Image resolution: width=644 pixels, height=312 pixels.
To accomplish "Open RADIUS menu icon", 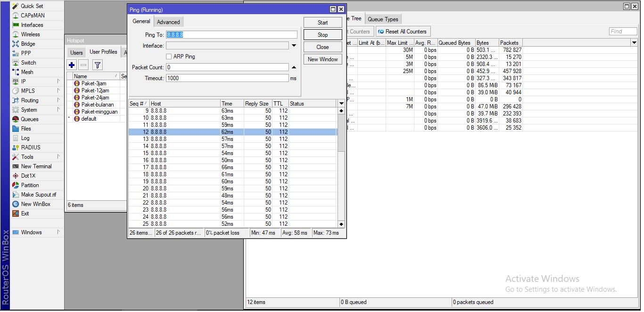I will (16, 148).
